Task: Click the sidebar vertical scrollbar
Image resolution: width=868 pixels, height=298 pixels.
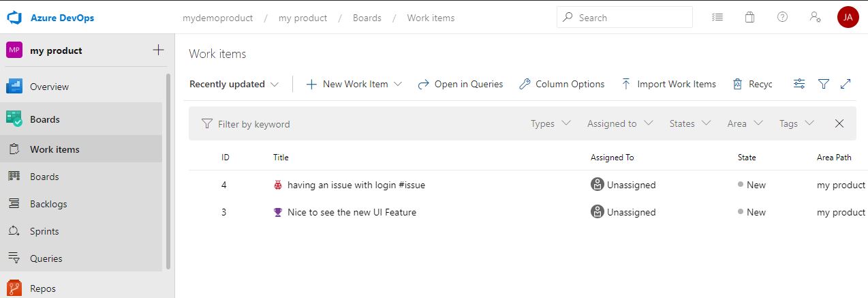Action: pos(168,170)
